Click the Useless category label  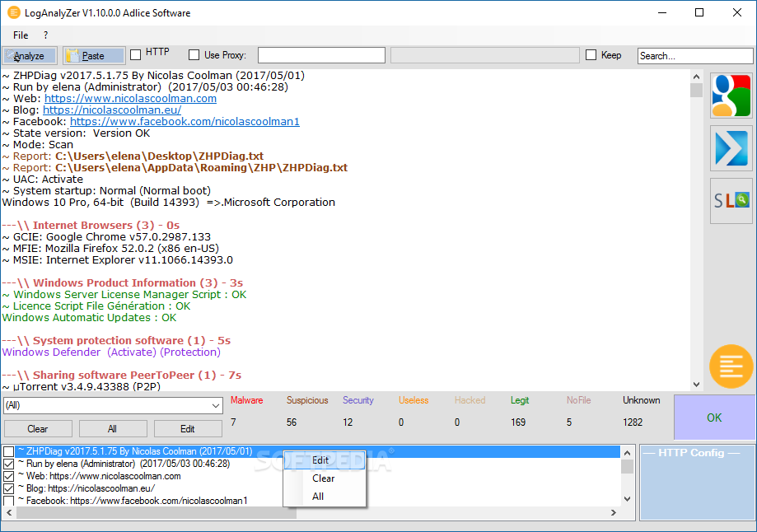(x=414, y=400)
